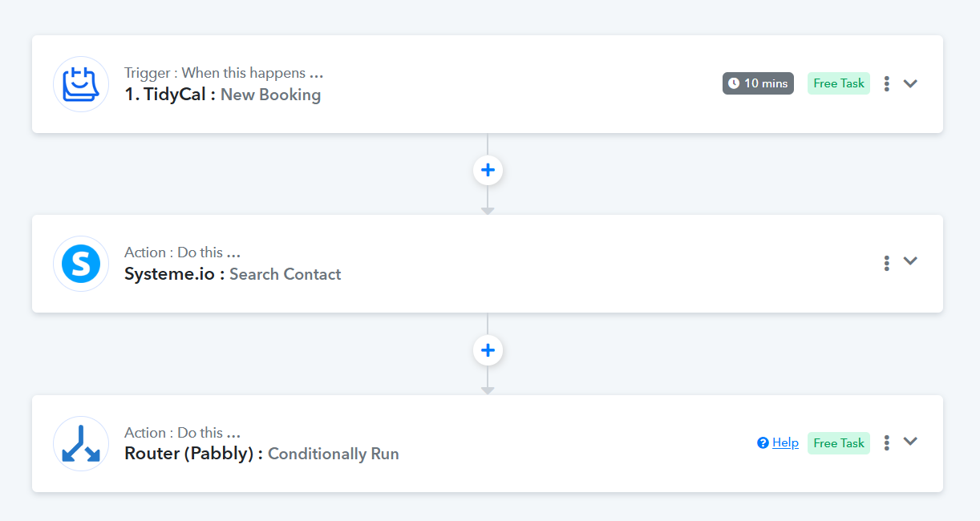The height and width of the screenshot is (521, 980).
Task: Expand the Systeme.io Search Contact step
Action: [x=910, y=261]
